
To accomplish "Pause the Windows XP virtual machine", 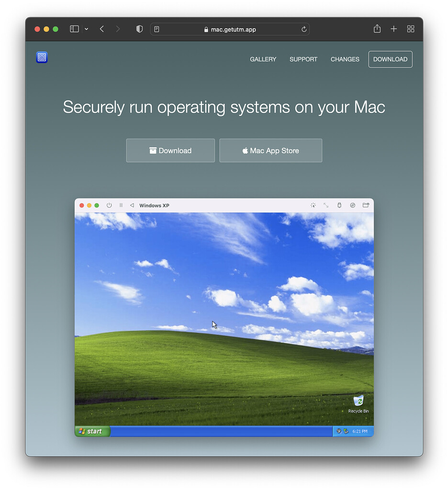I will pos(121,205).
